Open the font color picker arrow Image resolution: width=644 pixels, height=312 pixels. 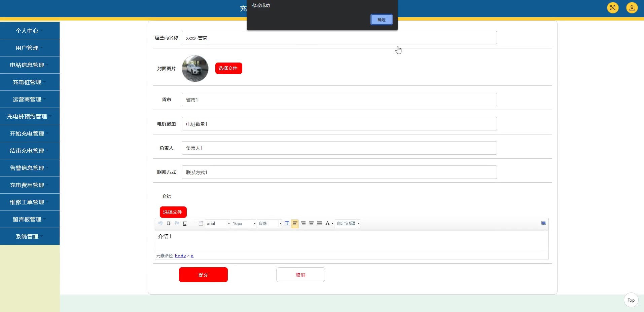click(332, 224)
